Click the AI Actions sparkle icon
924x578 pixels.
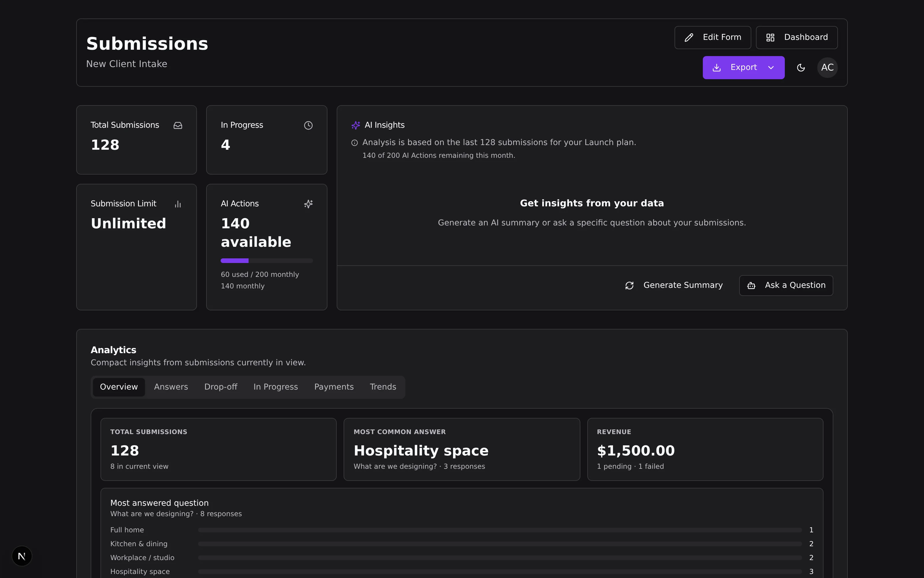(x=308, y=204)
